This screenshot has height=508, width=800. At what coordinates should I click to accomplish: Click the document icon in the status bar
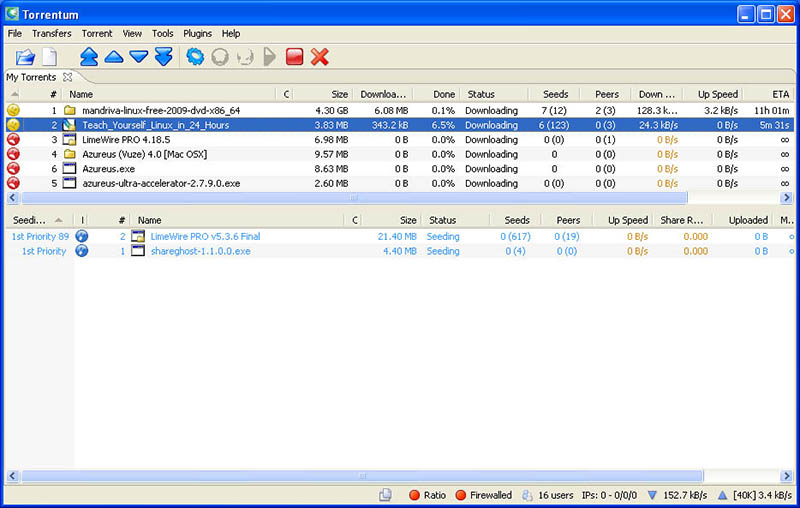(x=385, y=495)
